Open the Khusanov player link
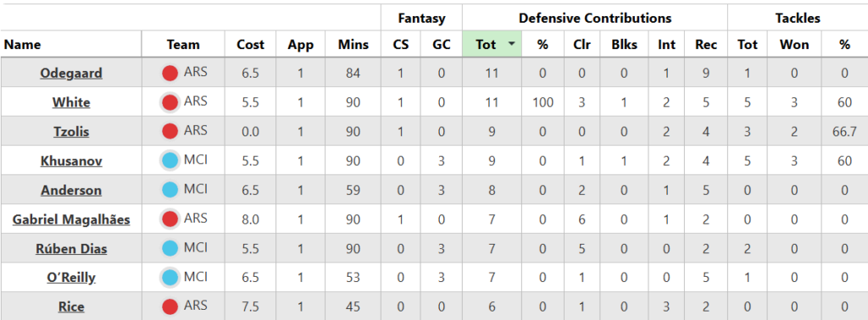The image size is (868, 320). coord(71,162)
